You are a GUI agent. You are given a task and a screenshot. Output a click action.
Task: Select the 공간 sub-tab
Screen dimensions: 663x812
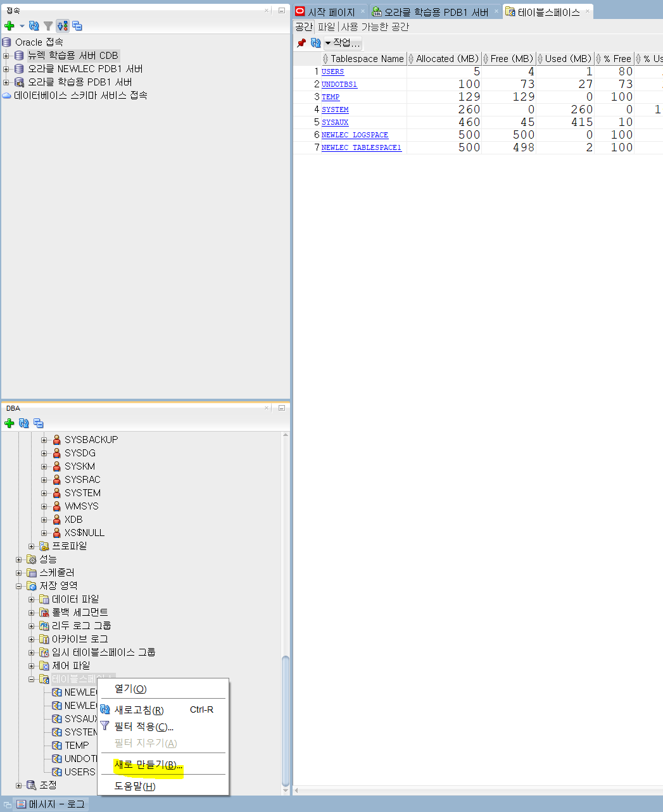pyautogui.click(x=304, y=27)
